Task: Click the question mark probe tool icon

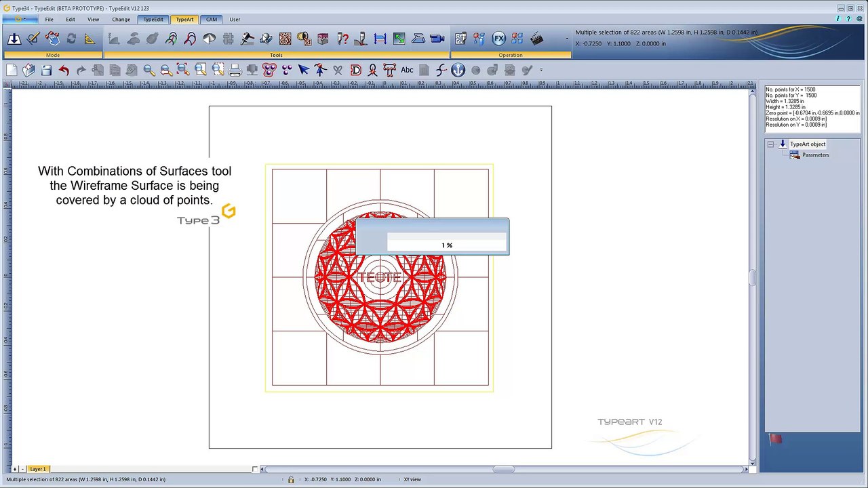Action: coord(342,39)
